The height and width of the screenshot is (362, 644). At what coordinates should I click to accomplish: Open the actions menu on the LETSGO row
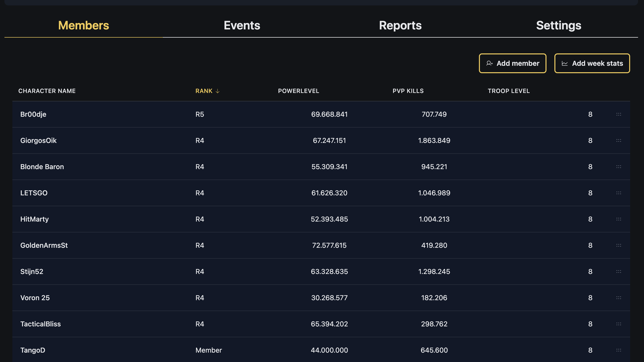pos(619,193)
